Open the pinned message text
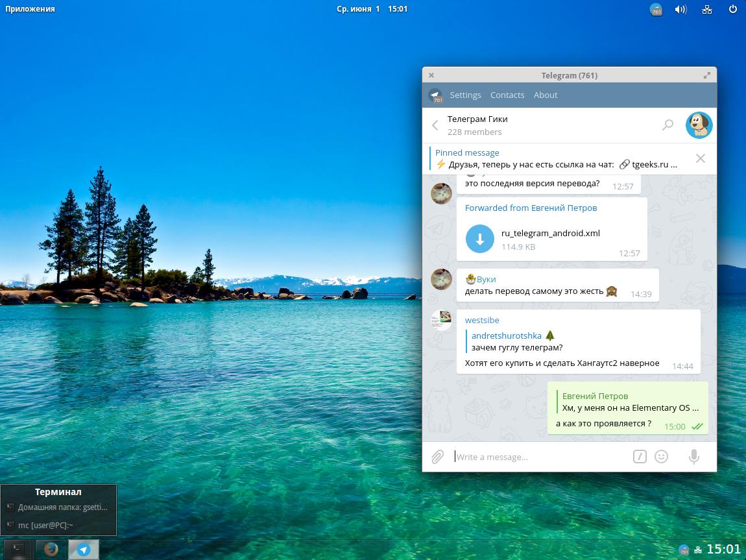The image size is (746, 560). click(x=556, y=165)
